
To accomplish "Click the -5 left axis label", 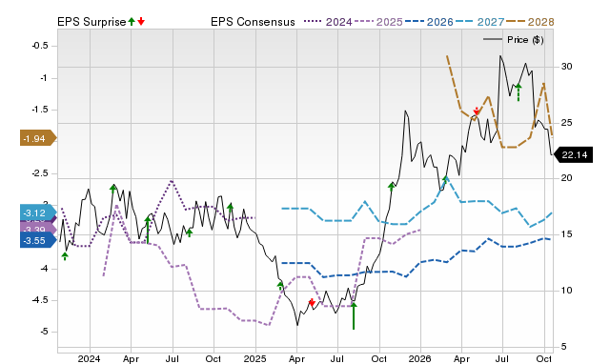I will pos(44,332).
